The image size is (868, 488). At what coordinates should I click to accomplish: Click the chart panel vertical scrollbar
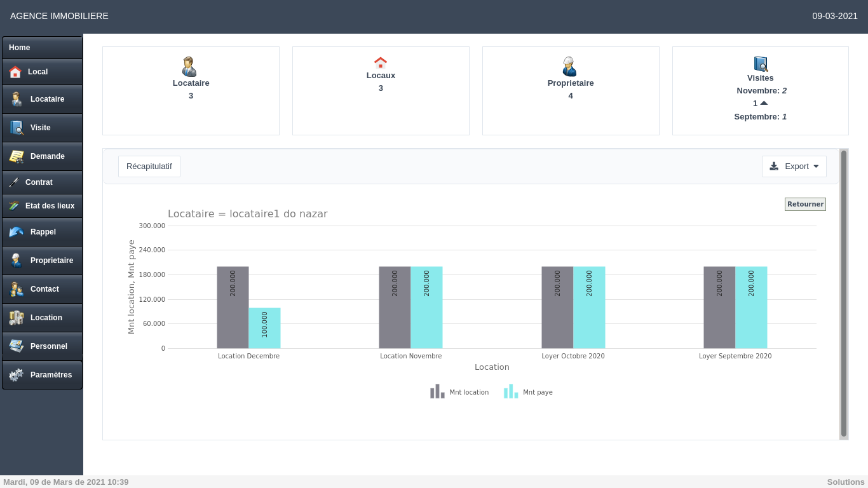[x=844, y=294]
